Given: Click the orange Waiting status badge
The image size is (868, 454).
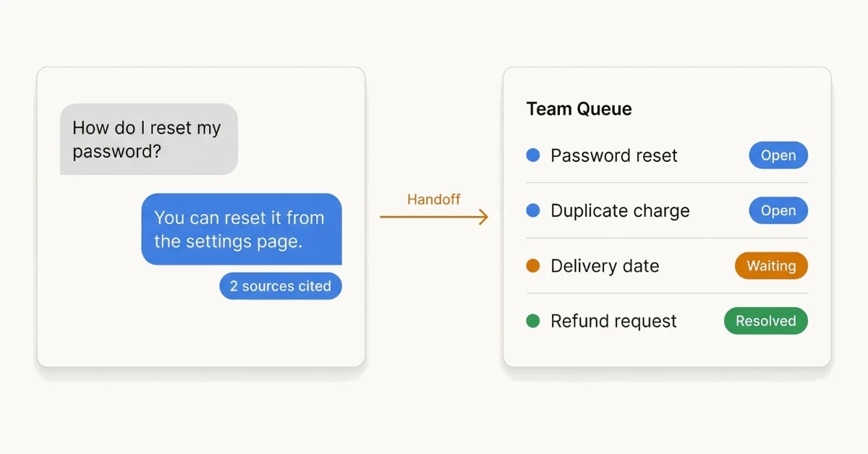Looking at the screenshot, I should [x=771, y=266].
